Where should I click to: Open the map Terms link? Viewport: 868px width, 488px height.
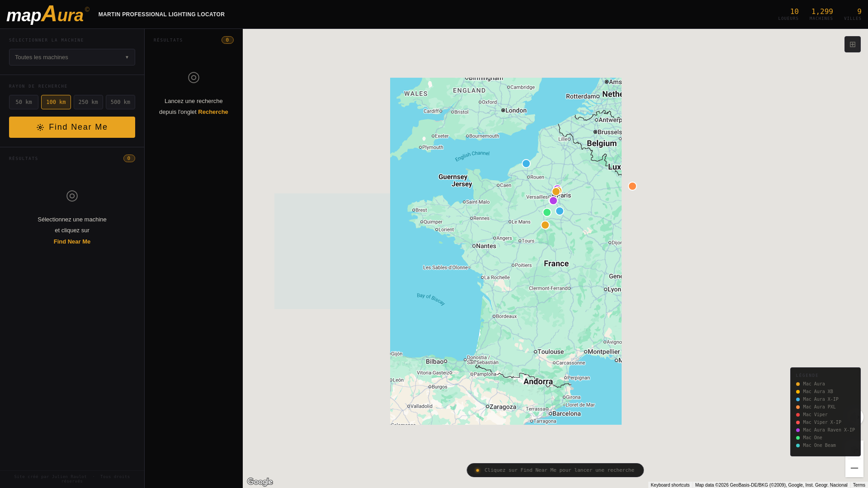tap(859, 485)
